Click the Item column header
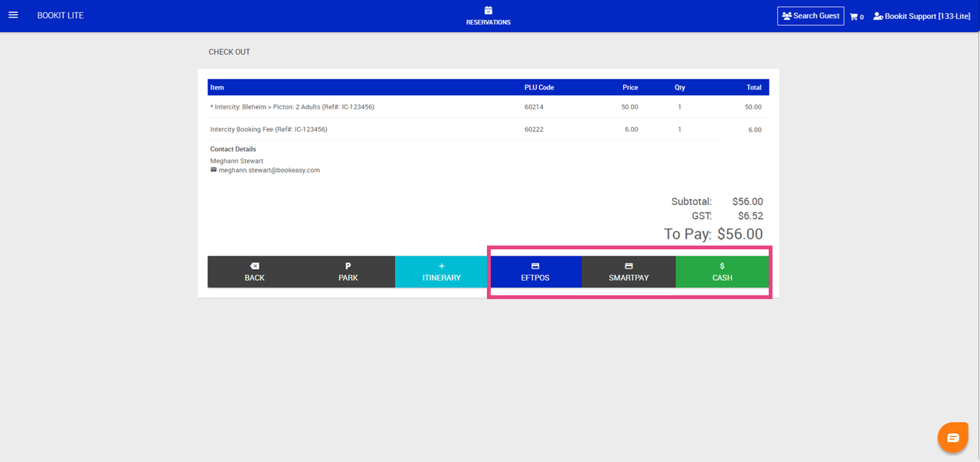980x462 pixels. click(x=217, y=87)
